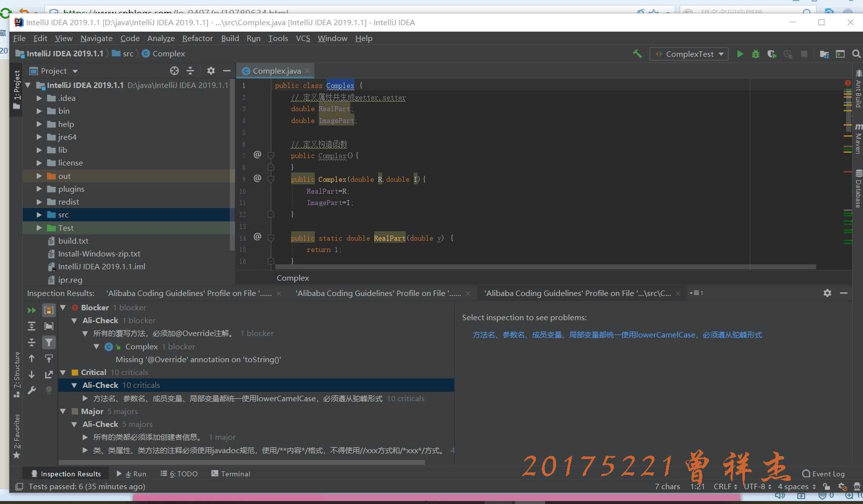863x504 pixels.
Task: Expand the Test folder arrow
Action: 39,228
